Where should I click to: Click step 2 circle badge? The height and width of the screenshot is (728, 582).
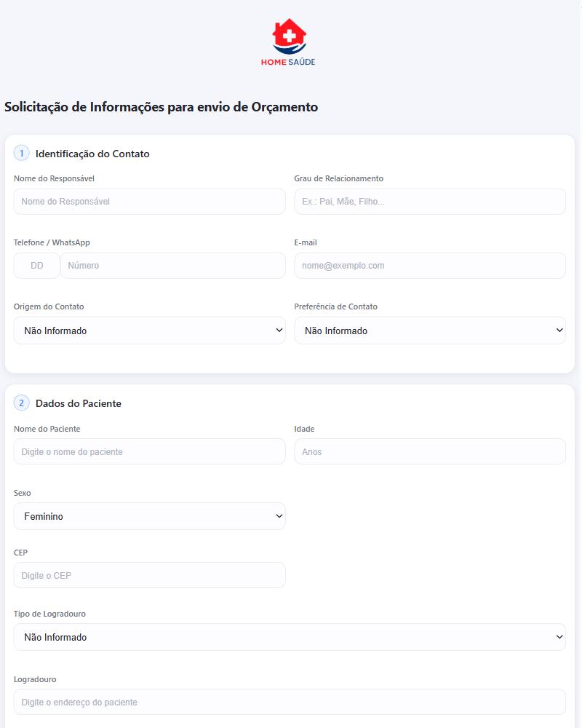click(21, 403)
